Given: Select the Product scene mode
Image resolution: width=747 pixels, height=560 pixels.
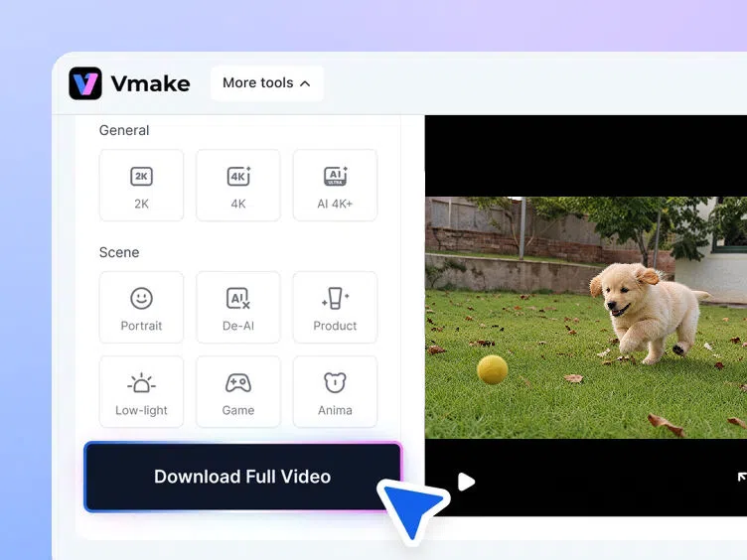Looking at the screenshot, I should pos(335,307).
